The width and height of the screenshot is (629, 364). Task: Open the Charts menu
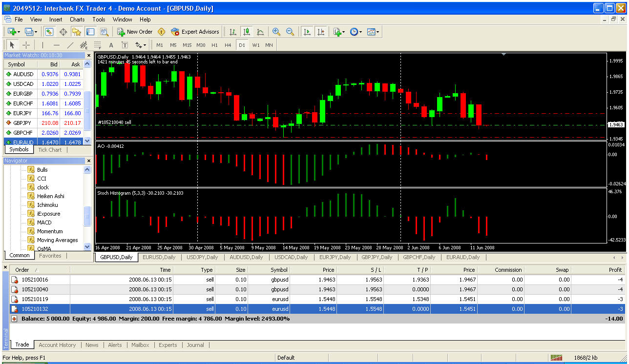77,20
